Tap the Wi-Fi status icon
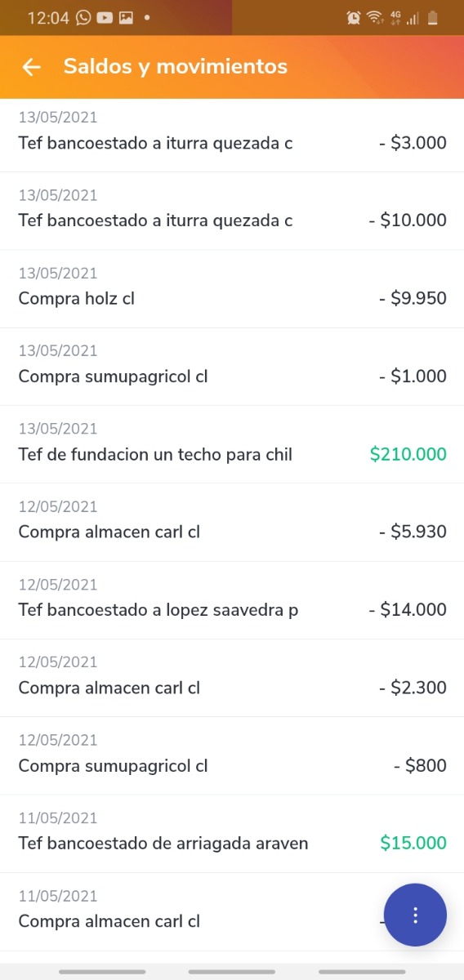The image size is (464, 980). tap(375, 17)
